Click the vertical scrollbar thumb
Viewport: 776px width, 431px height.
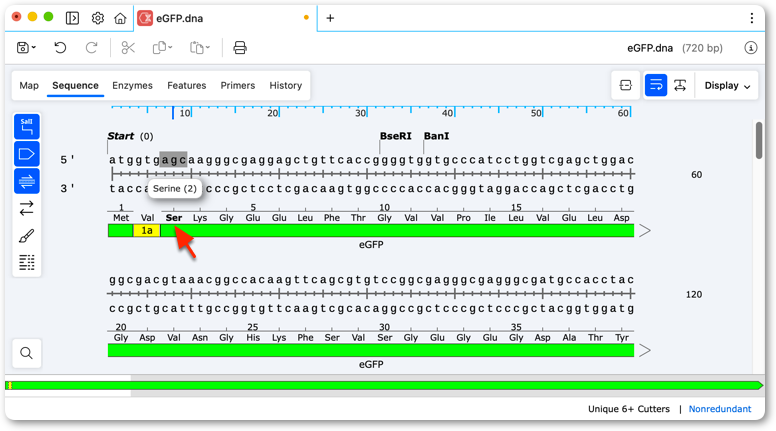(759, 141)
